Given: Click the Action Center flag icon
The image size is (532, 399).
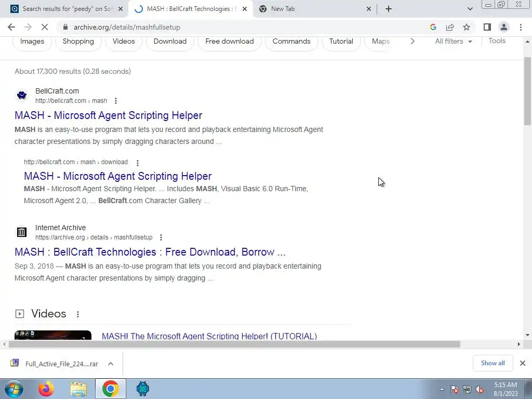Looking at the screenshot, I should tap(455, 390).
